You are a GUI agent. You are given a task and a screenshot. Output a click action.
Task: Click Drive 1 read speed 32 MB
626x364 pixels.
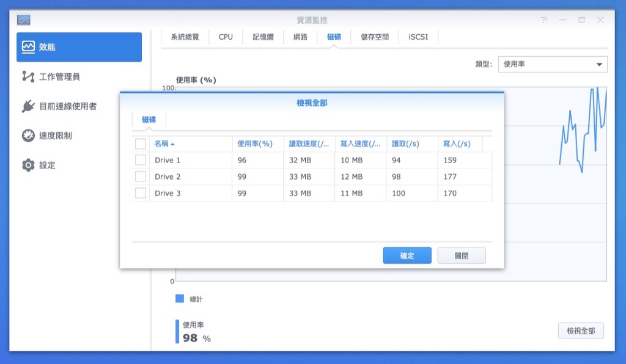(300, 160)
